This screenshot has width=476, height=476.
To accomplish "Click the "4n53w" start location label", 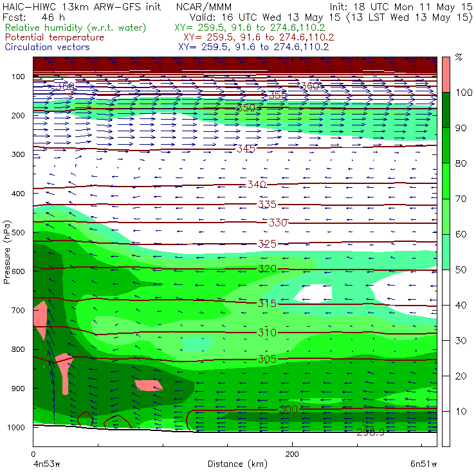I will click(47, 464).
